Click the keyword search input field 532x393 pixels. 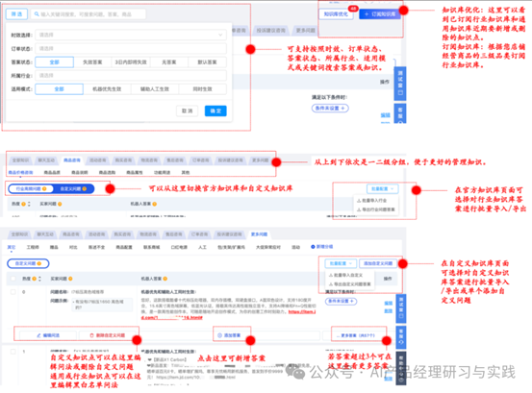[89, 14]
